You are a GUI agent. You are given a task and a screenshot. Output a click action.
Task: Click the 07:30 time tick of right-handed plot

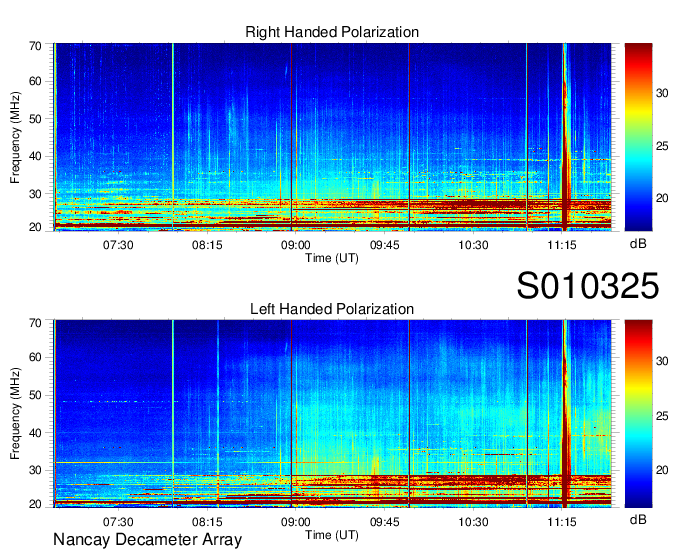[x=118, y=245]
